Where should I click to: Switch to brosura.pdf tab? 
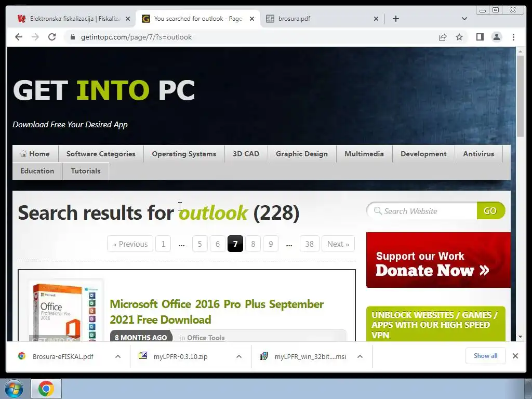[322, 19]
